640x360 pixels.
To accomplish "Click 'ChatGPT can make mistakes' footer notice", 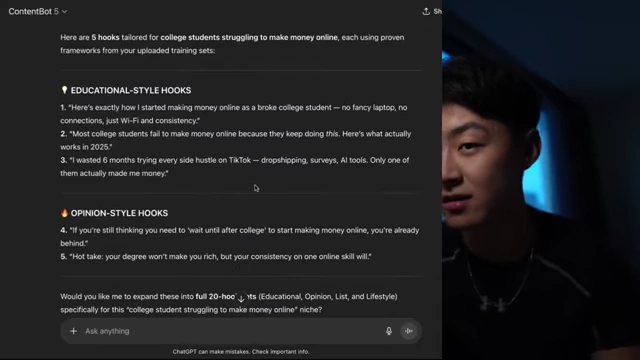I will (x=241, y=351).
